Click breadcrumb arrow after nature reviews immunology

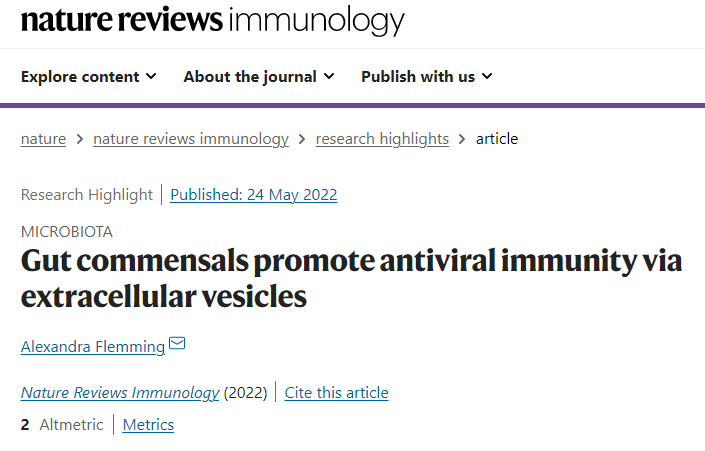[x=302, y=139]
